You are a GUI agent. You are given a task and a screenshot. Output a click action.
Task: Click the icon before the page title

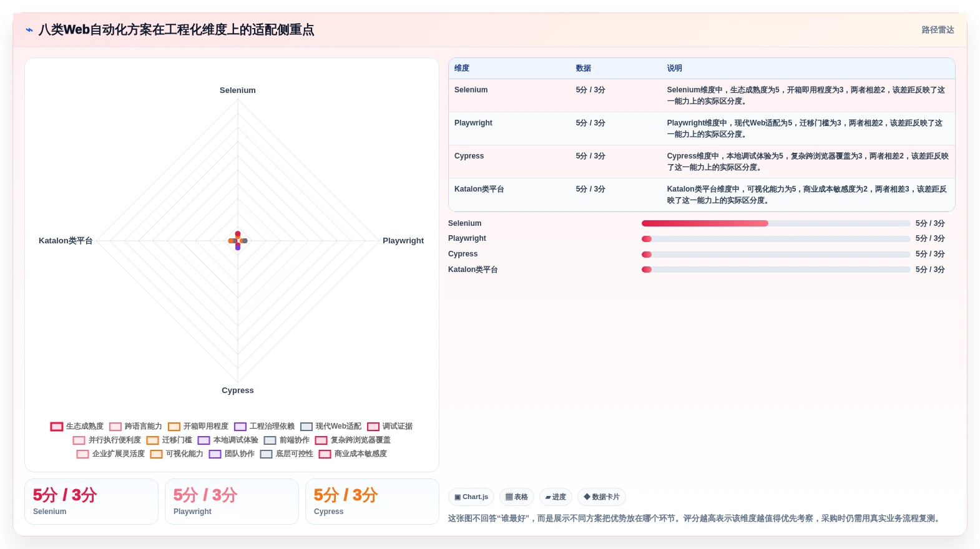pyautogui.click(x=29, y=30)
